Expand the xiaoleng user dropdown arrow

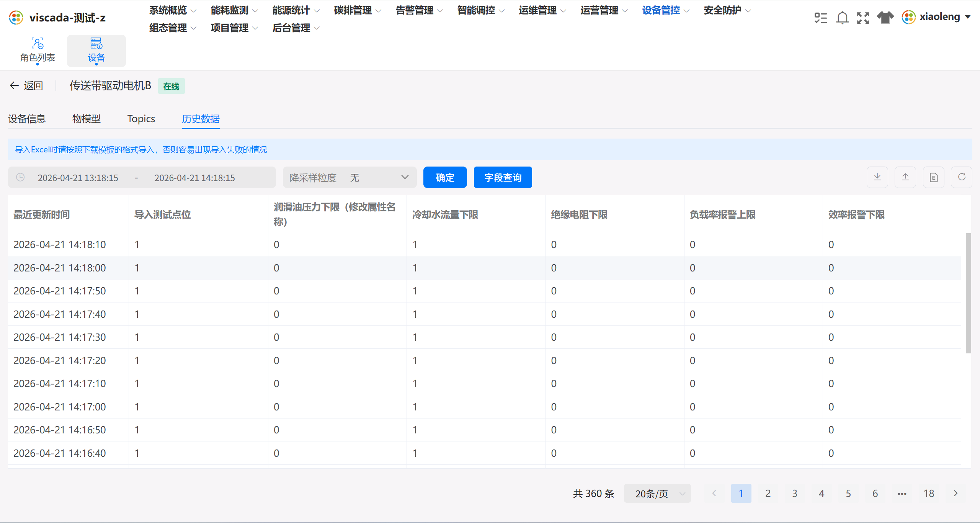click(x=968, y=17)
